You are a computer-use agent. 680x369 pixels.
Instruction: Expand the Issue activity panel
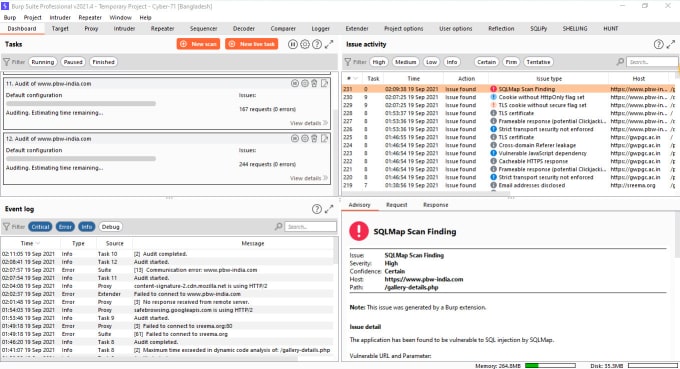(x=671, y=44)
